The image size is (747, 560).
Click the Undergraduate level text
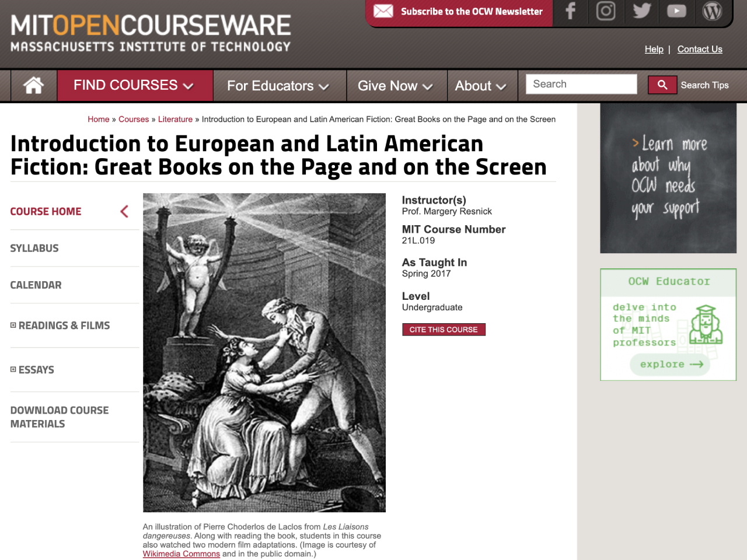432,307
